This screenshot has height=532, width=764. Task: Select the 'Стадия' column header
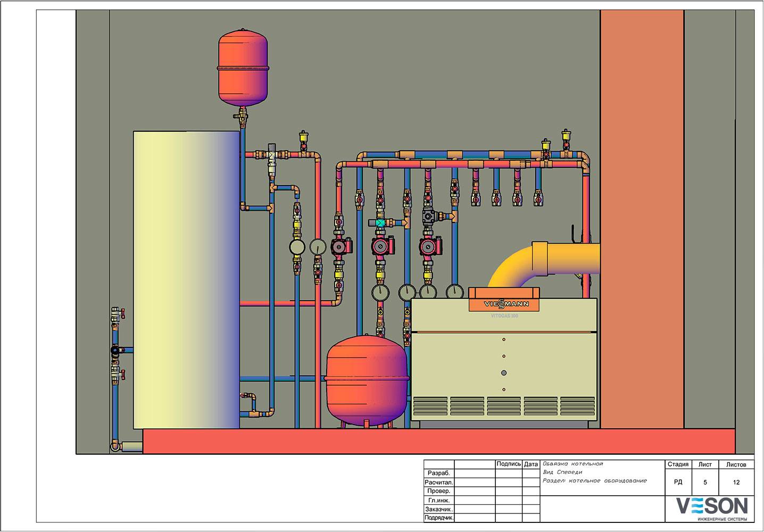coord(678,464)
